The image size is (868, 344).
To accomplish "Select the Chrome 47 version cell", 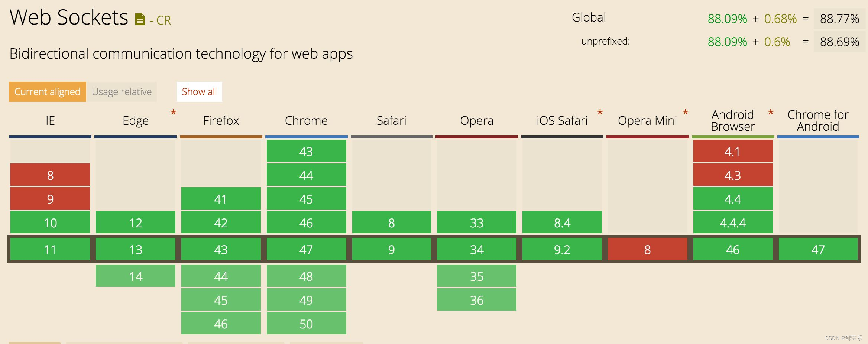I will click(x=306, y=249).
